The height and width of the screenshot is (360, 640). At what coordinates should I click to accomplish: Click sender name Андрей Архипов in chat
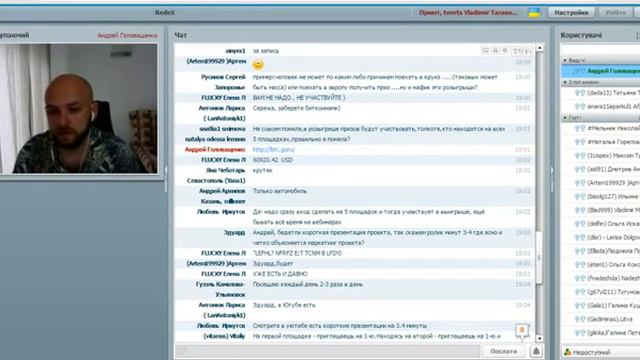(x=222, y=191)
